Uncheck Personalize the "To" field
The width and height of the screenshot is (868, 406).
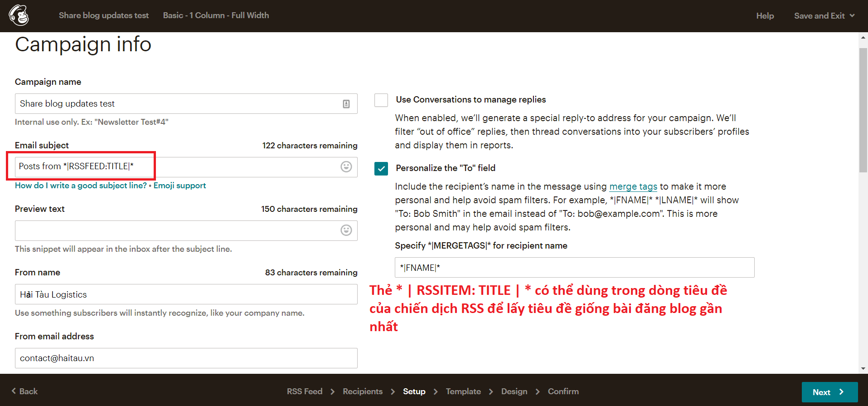click(x=381, y=169)
